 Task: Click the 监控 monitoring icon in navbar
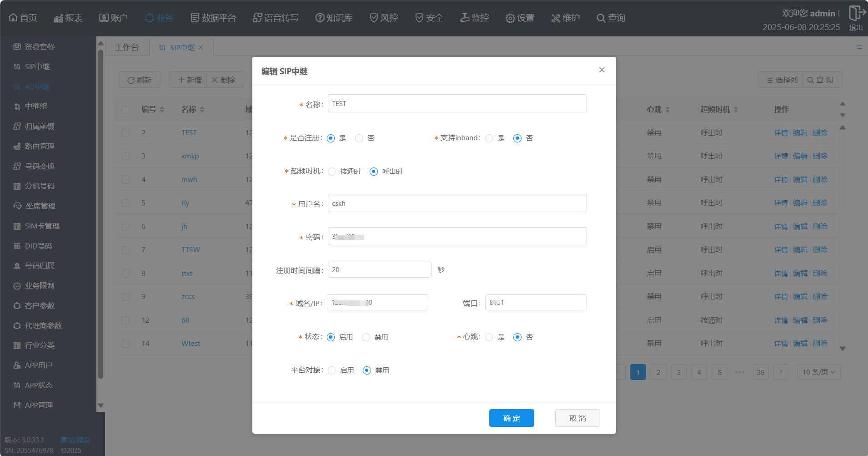(465, 18)
